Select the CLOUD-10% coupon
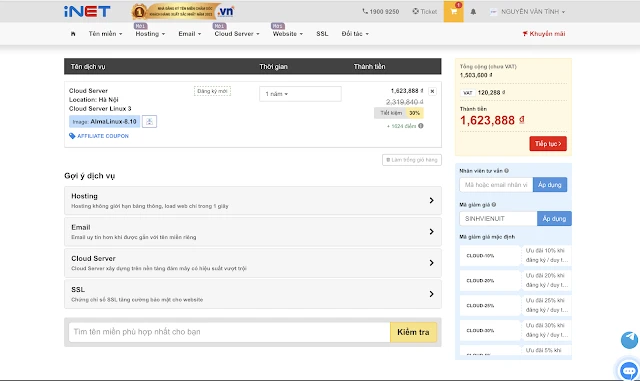 click(x=490, y=256)
